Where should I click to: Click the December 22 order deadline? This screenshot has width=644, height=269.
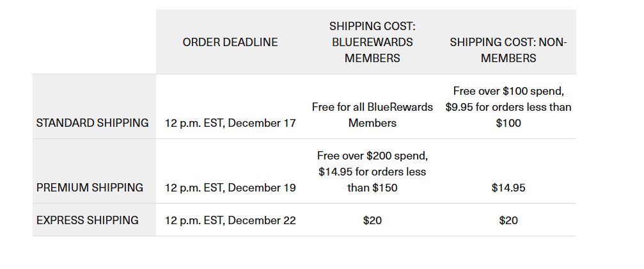tap(230, 220)
